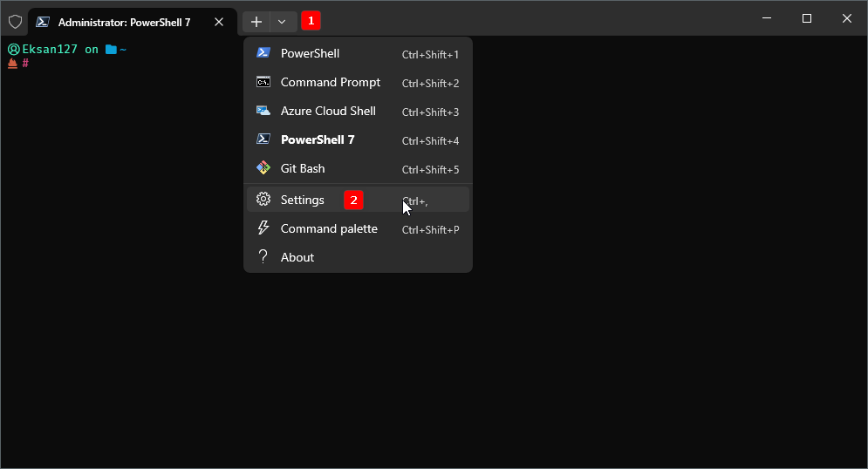Click the Command palette lightning icon

(263, 228)
